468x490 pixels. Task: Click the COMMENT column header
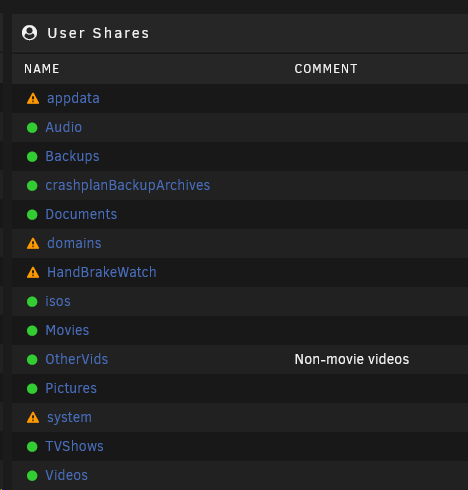coord(326,69)
